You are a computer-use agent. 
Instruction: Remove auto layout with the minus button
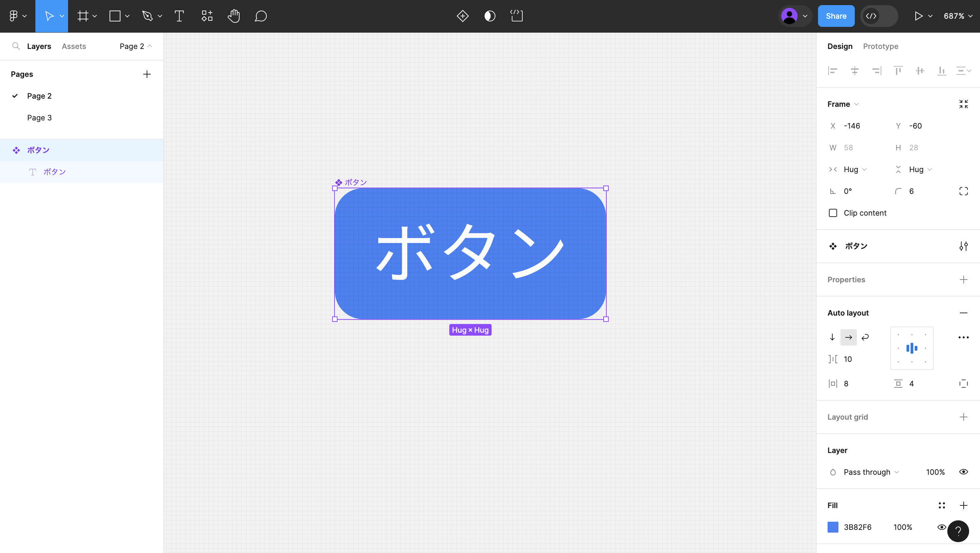[964, 313]
